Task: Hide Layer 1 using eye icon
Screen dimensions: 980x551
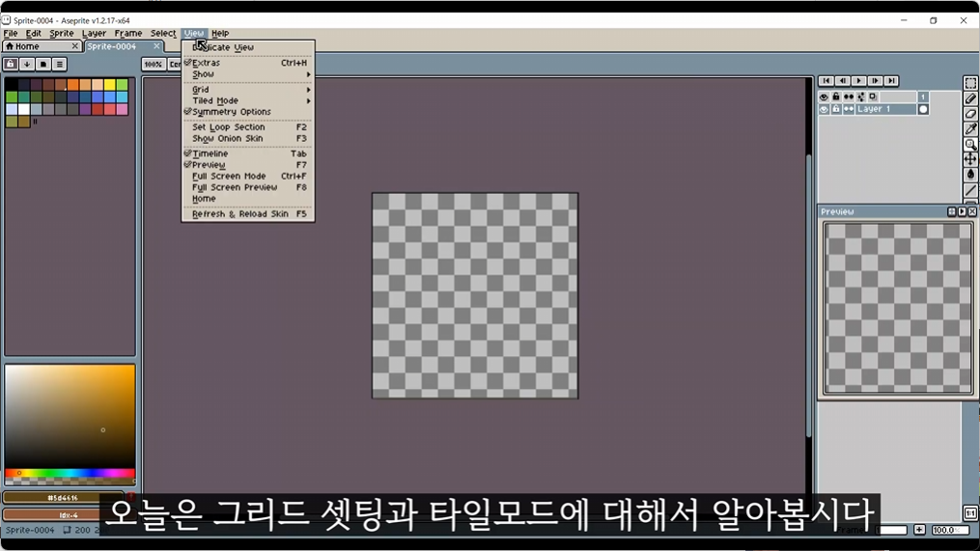Action: 824,109
